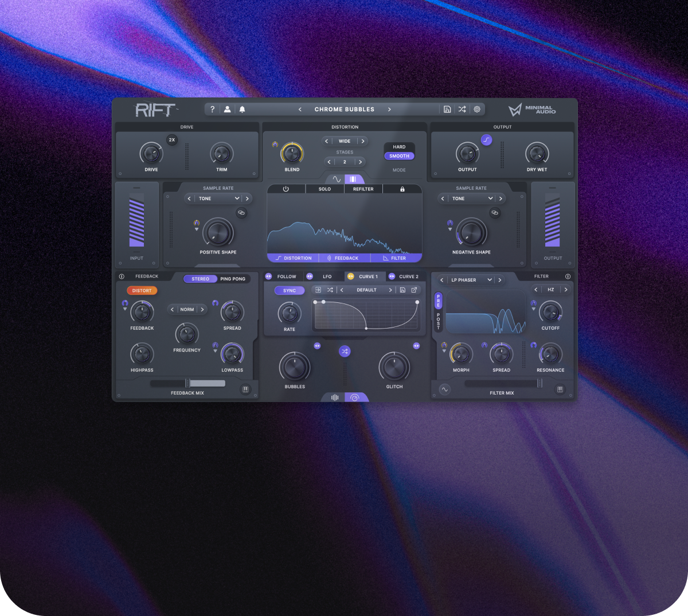Go to the preset before CHROME BUBBLES
Screen dimensions: 688x616
pos(300,109)
